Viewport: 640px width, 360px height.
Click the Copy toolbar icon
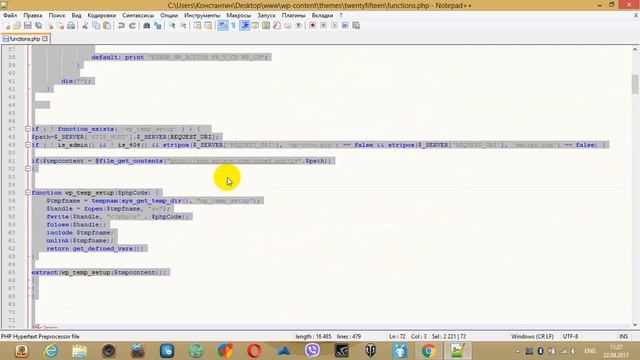click(96, 26)
